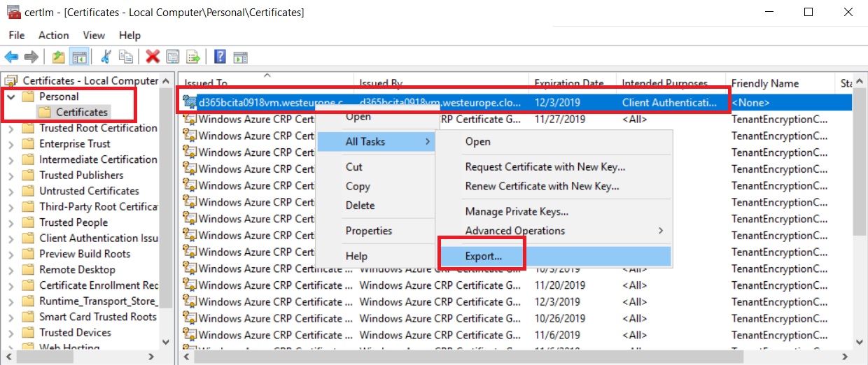Screen dimensions: 868x365
Task: Expand the Smart Card Trusted Roots node
Action: tap(11, 317)
